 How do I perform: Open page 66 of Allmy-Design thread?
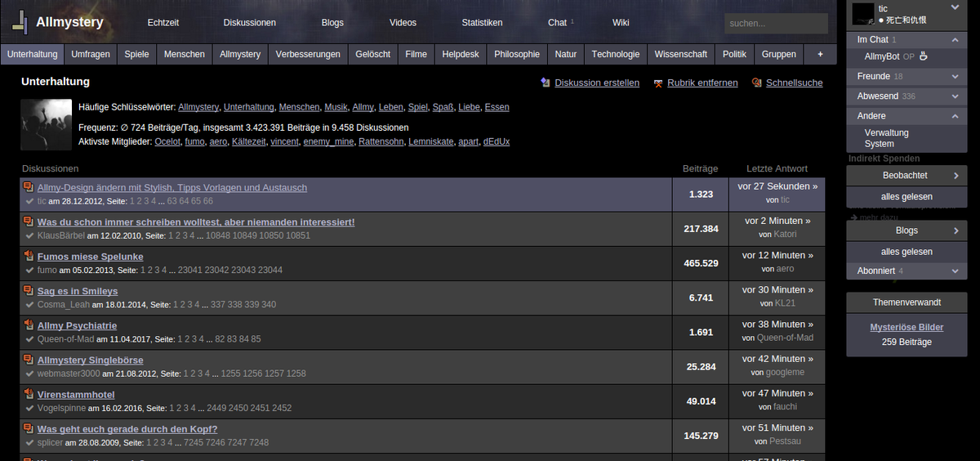(x=208, y=201)
